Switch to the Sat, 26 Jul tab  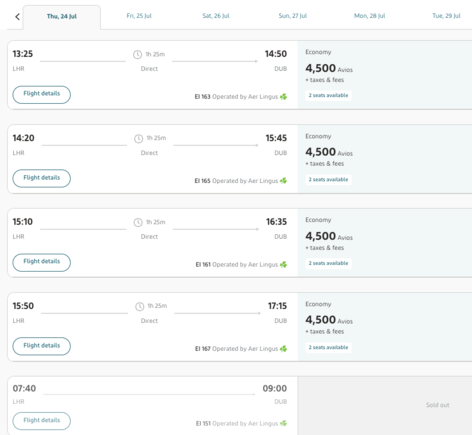pyautogui.click(x=216, y=16)
